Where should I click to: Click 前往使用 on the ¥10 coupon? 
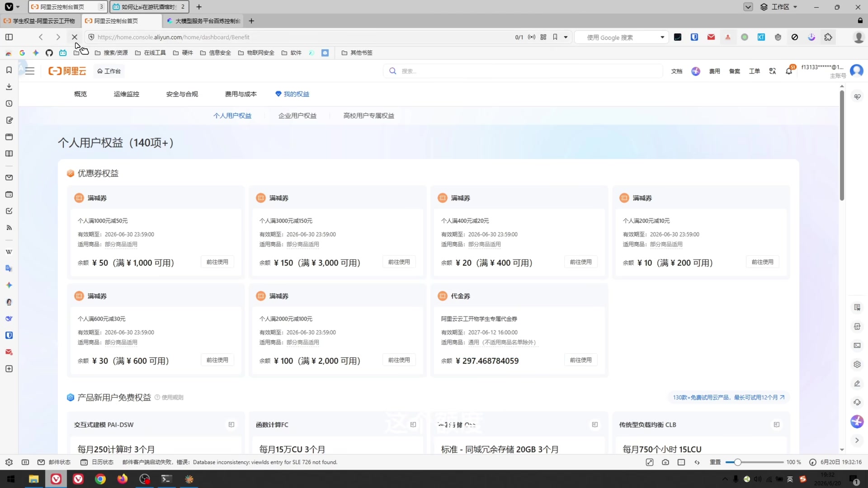click(x=763, y=262)
